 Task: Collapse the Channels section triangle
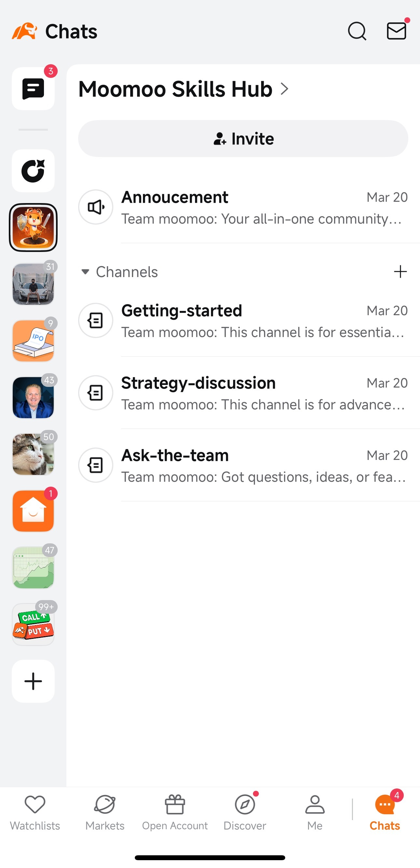(x=85, y=272)
